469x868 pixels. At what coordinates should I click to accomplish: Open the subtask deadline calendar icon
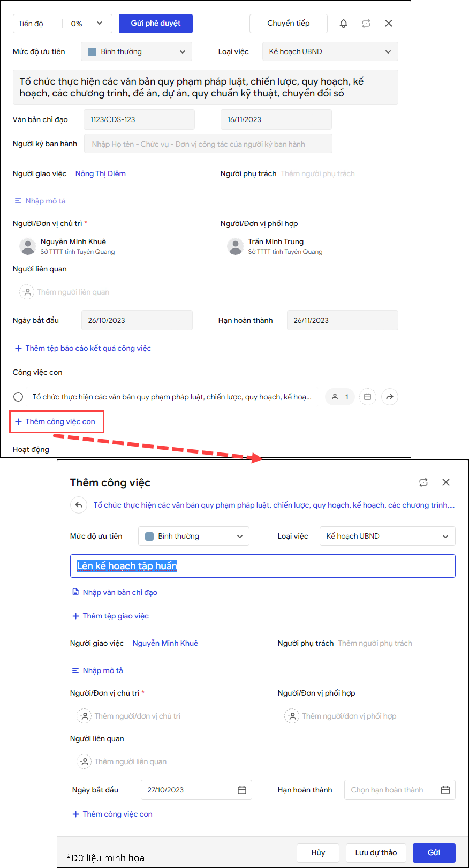click(368, 397)
